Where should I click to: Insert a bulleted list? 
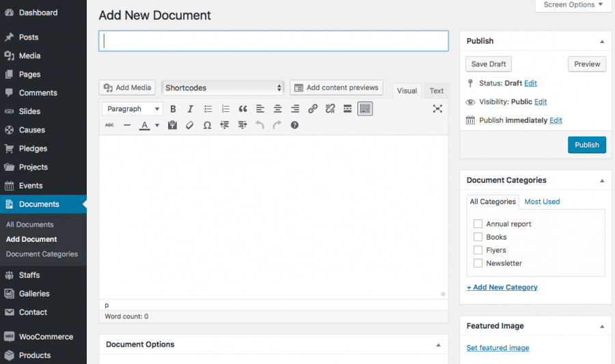208,109
